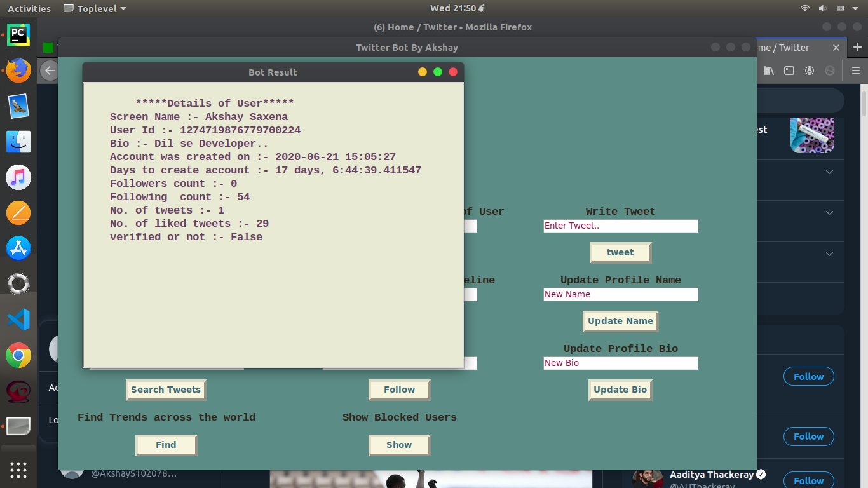Click the New Name input field

pos(621,294)
